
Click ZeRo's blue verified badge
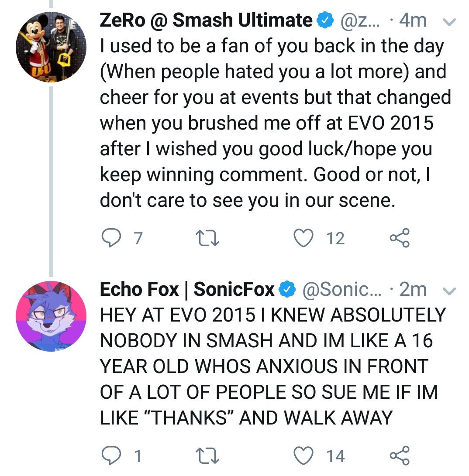[325, 20]
